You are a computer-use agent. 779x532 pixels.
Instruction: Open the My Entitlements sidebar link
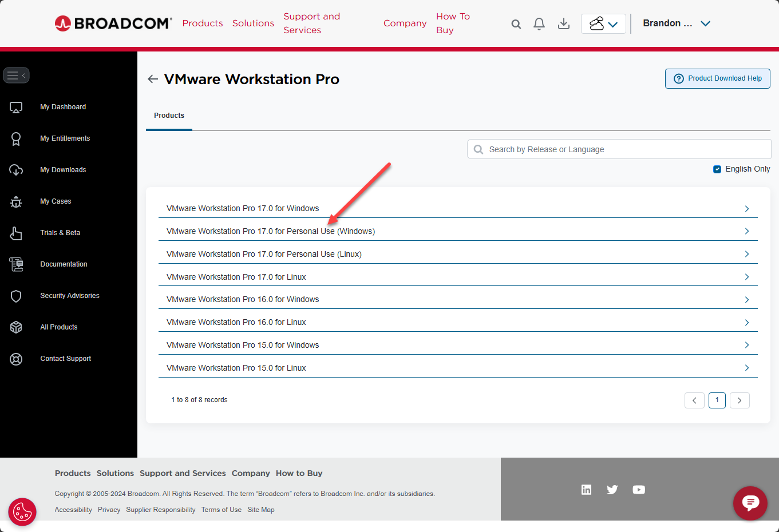(65, 138)
